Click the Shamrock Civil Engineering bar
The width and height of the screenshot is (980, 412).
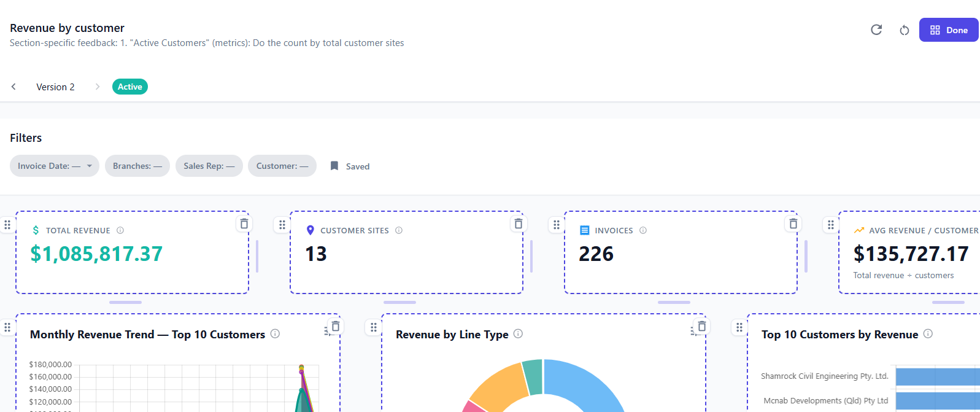tap(938, 376)
